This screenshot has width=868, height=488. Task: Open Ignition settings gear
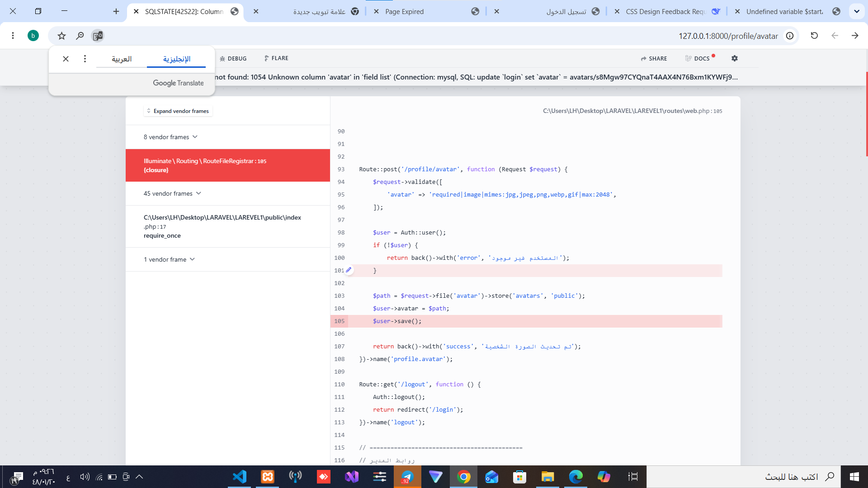735,58
